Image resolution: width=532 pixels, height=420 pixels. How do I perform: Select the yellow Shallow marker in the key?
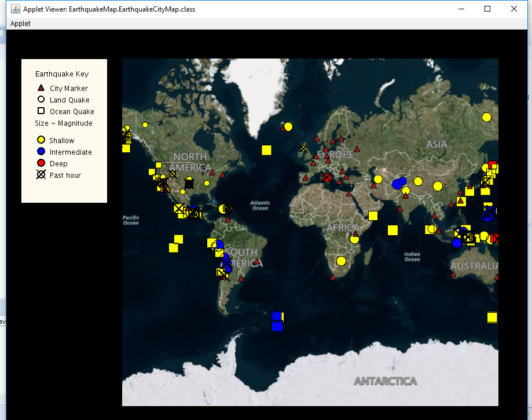(40, 140)
